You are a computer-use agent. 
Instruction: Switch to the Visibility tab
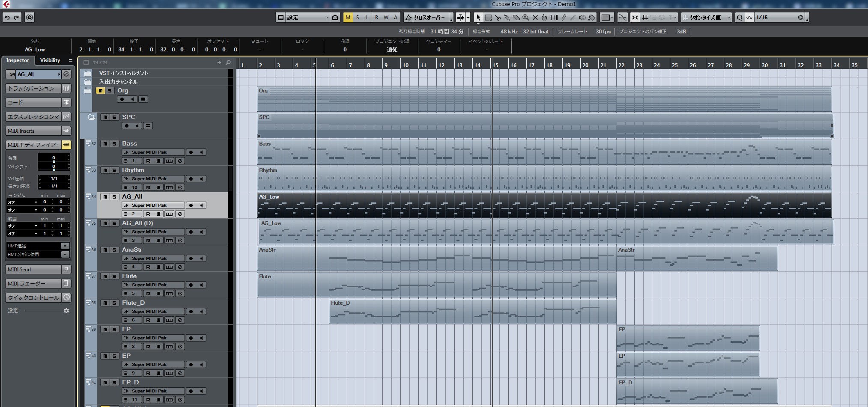click(x=50, y=60)
